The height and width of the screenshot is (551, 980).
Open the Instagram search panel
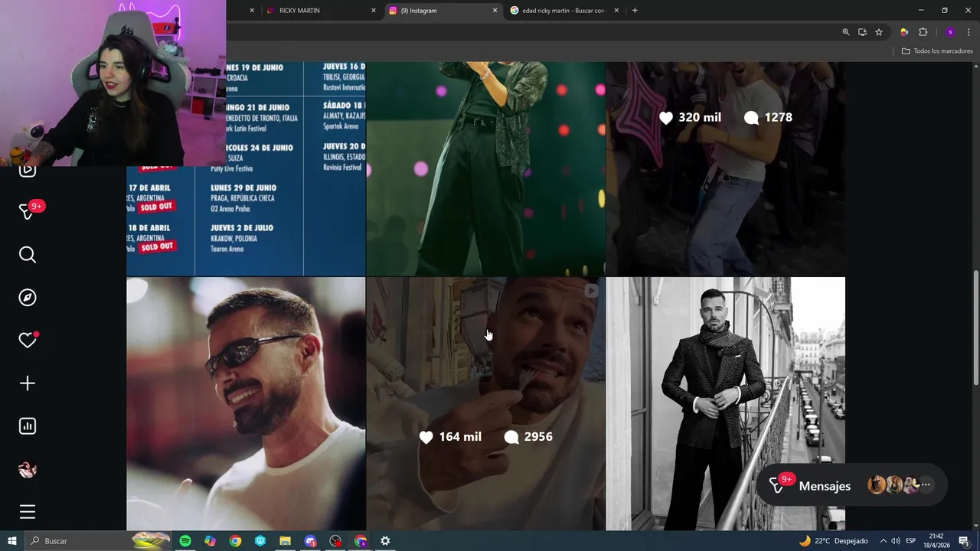pyautogui.click(x=28, y=255)
